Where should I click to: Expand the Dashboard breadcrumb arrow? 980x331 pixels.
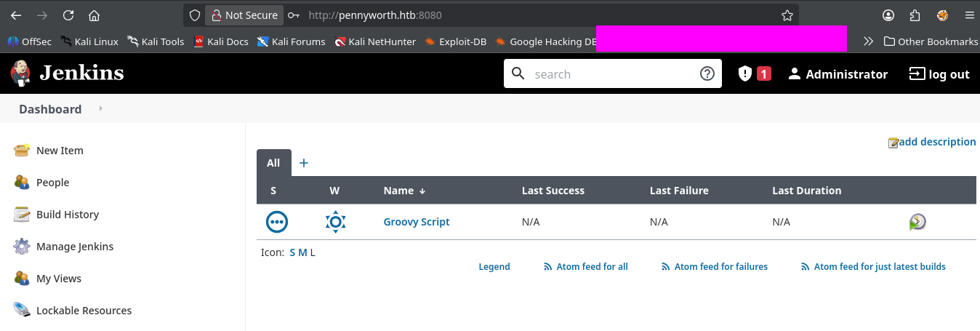(x=100, y=108)
